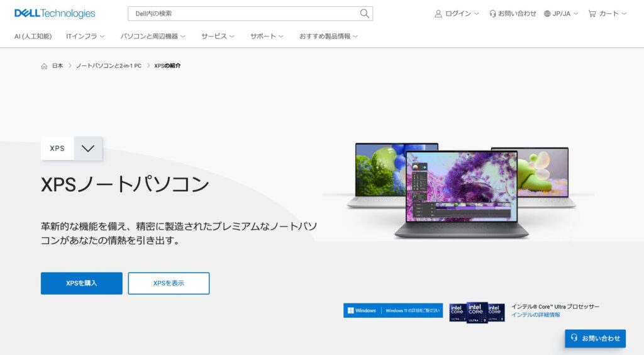Click the login user icon
644x355 pixels.
coord(438,13)
